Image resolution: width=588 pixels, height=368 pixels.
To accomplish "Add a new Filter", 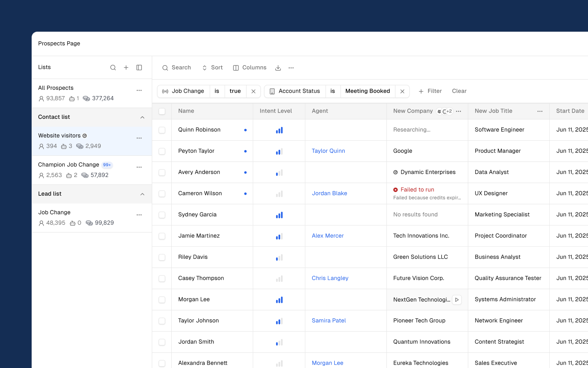I will (430, 91).
